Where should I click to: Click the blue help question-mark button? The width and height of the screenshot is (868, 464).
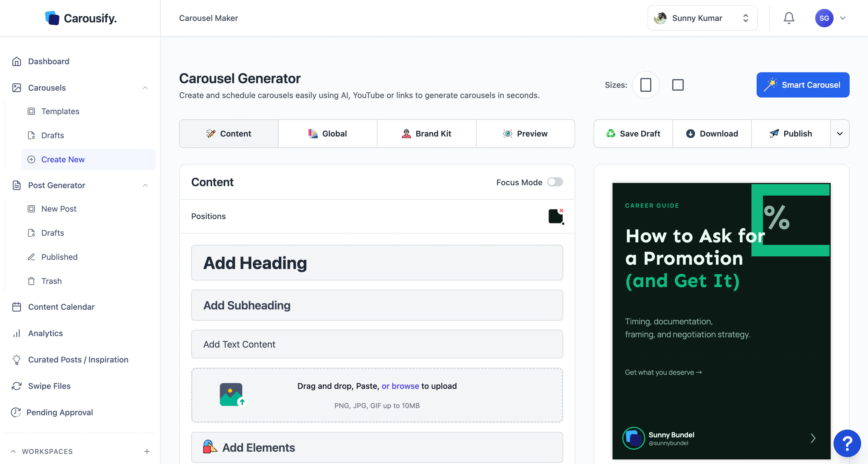pyautogui.click(x=847, y=443)
